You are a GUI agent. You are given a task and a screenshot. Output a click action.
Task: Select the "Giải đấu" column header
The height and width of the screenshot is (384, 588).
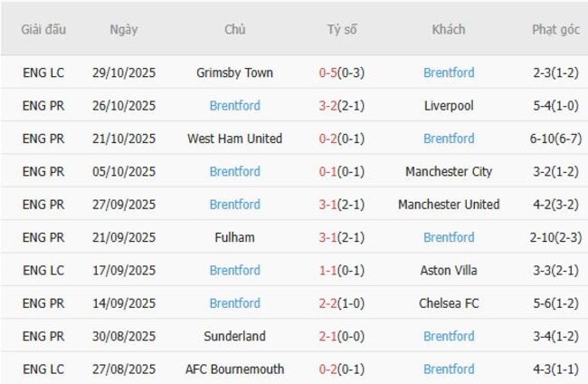click(44, 29)
